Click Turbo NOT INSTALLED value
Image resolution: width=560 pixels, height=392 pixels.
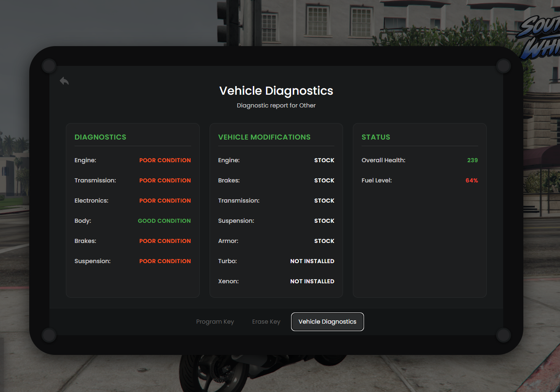(x=312, y=261)
